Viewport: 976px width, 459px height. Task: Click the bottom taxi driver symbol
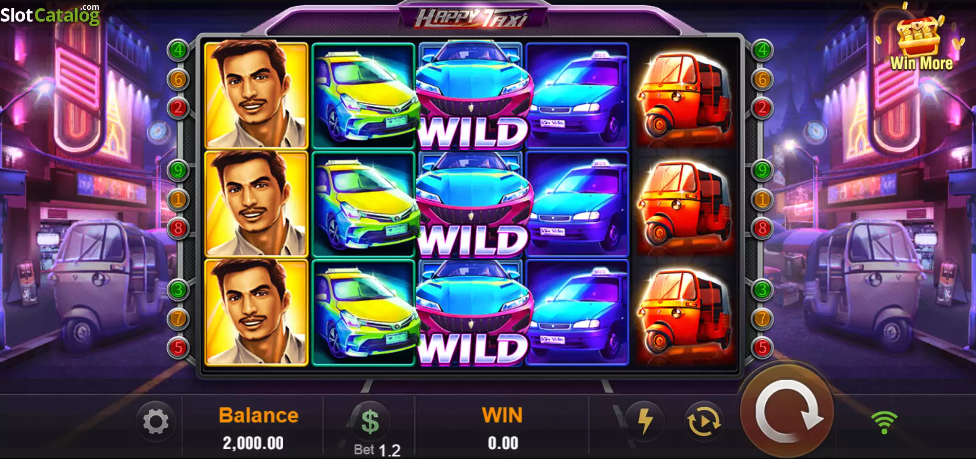click(x=256, y=311)
